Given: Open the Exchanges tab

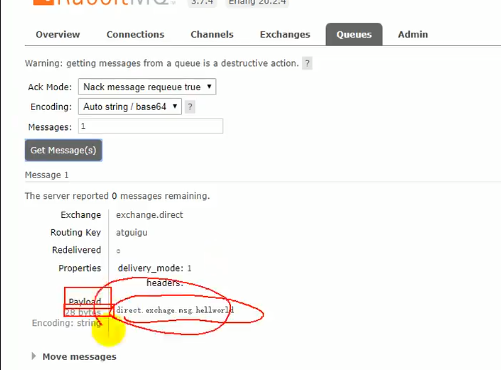Looking at the screenshot, I should point(285,34).
